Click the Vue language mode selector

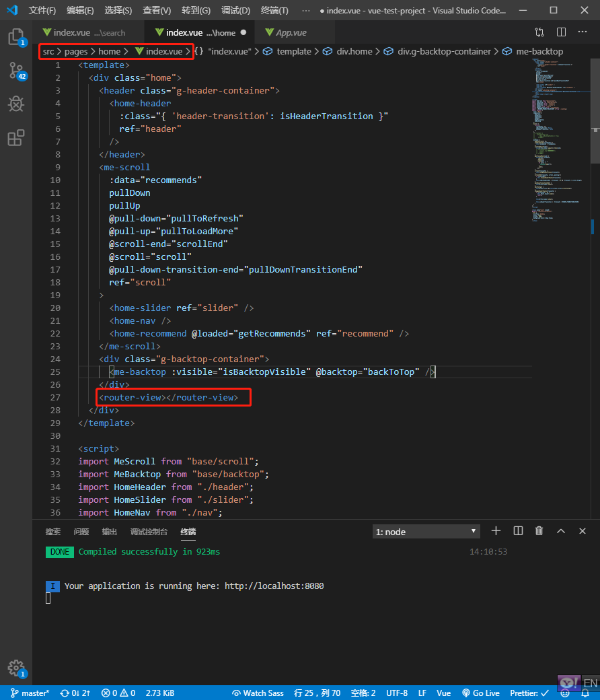443,693
